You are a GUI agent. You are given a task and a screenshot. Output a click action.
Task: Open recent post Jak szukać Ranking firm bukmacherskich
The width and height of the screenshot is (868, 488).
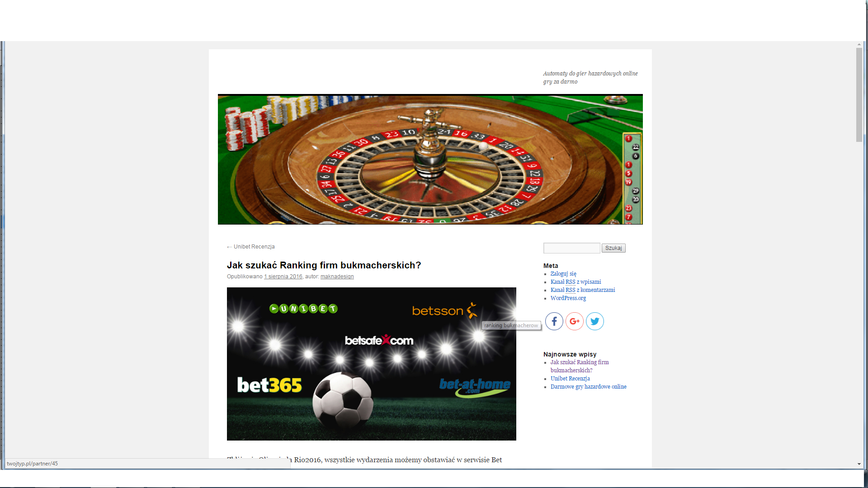click(x=580, y=366)
